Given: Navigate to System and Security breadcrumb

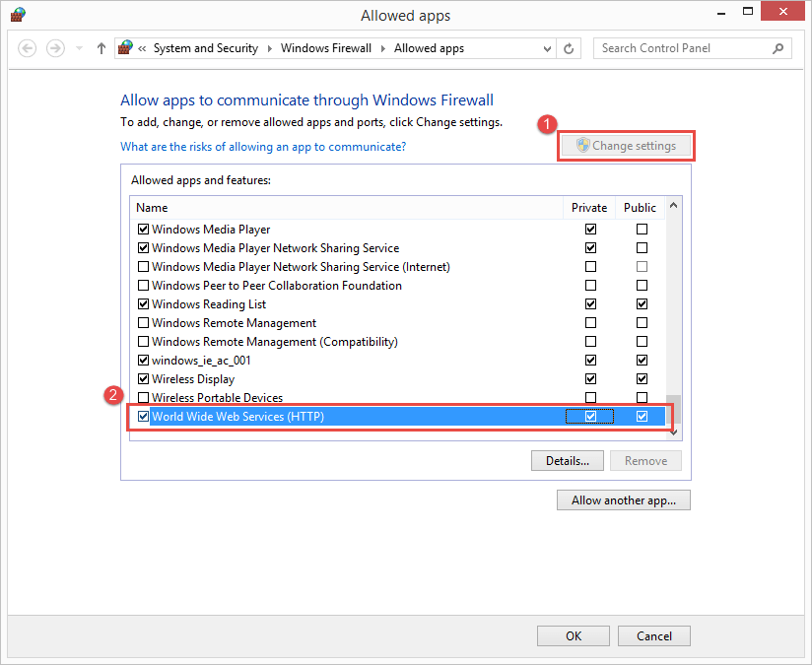Looking at the screenshot, I should tap(206, 48).
